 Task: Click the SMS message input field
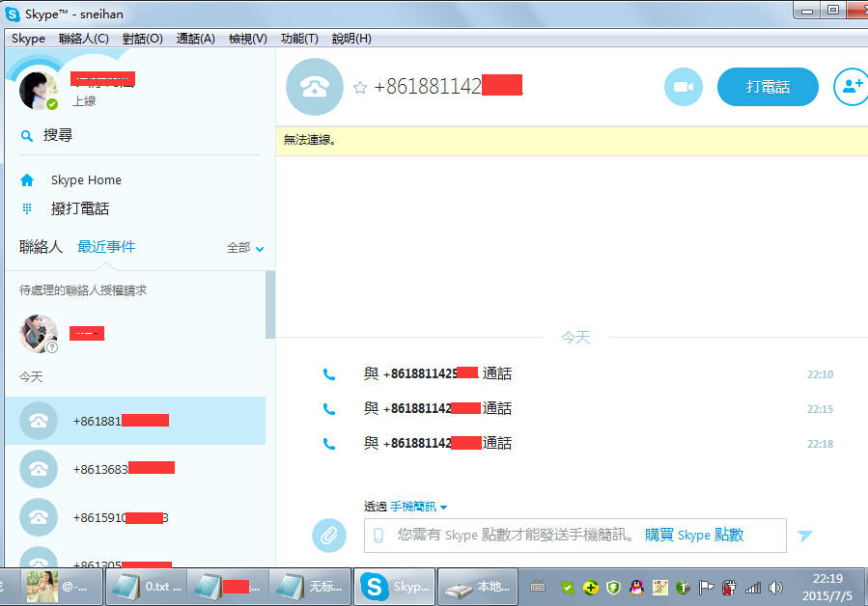click(x=575, y=536)
